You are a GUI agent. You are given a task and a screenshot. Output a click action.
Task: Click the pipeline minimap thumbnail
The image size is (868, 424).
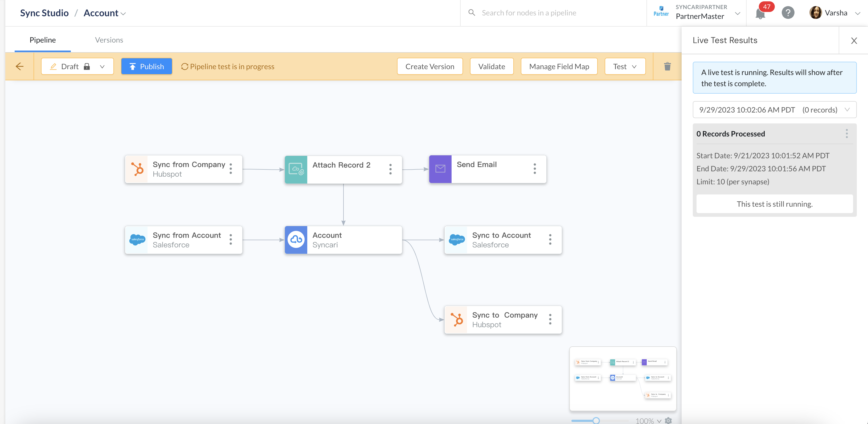(x=623, y=379)
